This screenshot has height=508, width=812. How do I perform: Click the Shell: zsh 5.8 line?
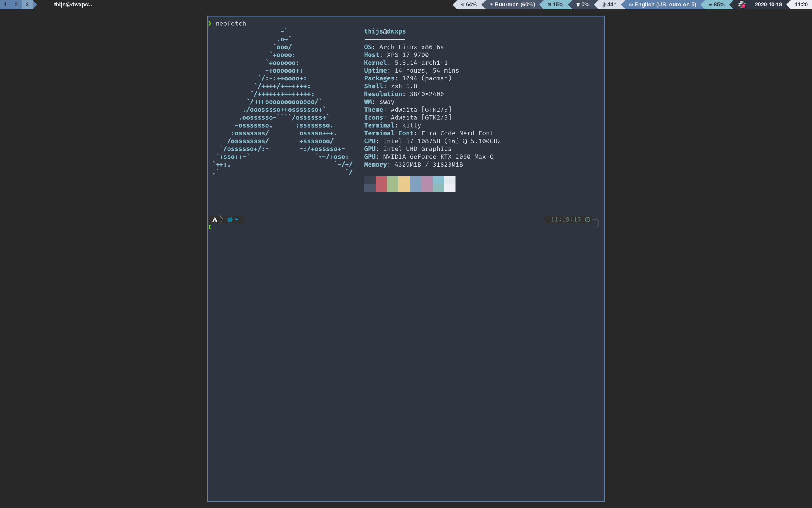(390, 86)
